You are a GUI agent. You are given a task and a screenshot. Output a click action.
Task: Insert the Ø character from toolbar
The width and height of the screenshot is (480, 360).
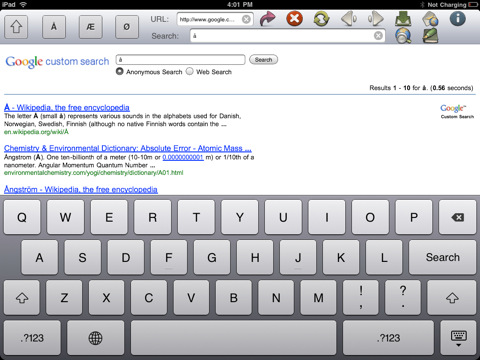127,27
